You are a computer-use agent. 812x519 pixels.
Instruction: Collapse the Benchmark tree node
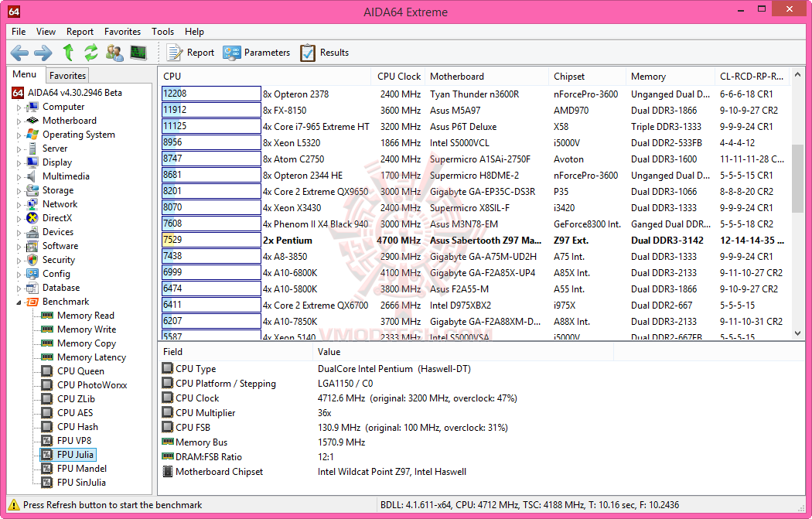click(x=19, y=302)
